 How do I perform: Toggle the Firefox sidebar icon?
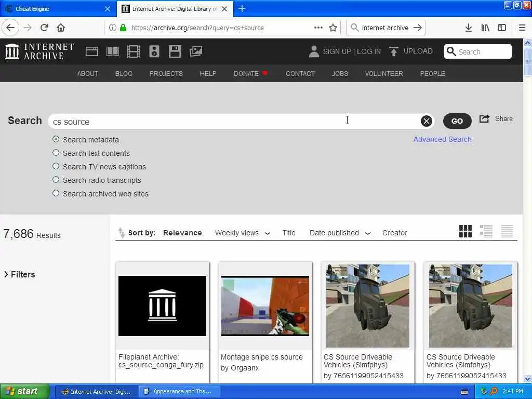coord(502,28)
